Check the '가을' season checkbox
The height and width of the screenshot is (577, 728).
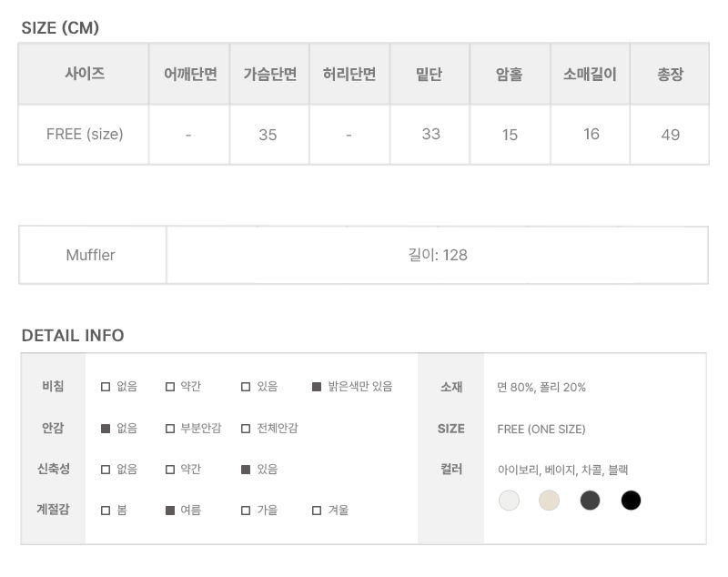click(246, 511)
